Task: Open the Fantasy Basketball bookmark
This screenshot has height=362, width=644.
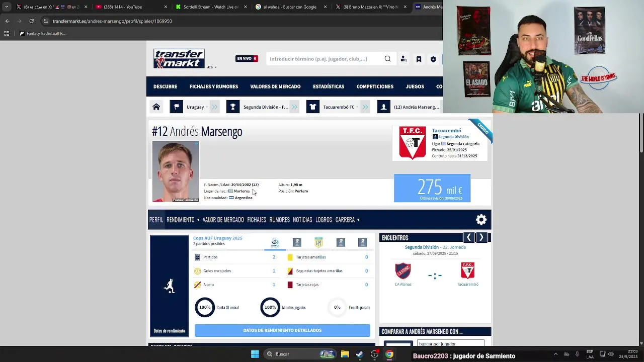Action: coord(42,34)
